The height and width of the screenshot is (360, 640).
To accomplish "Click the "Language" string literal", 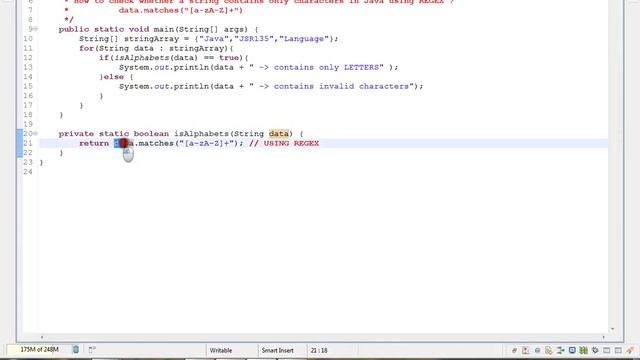I will click(304, 39).
